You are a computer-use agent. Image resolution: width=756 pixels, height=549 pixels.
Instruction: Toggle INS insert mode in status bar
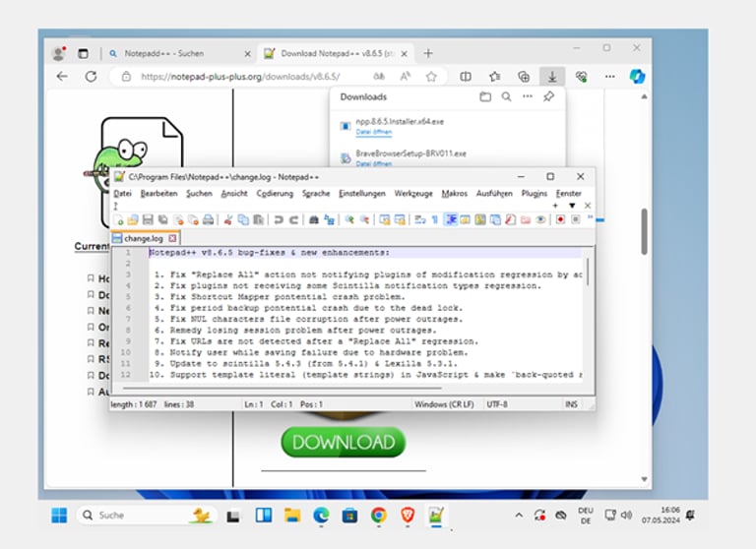tap(571, 404)
